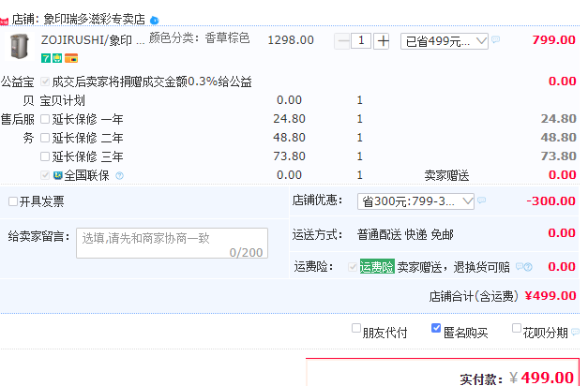Viewport: 588px width, 386px height.
Task: Click the info icon next to 花呗分期
Action: tap(575, 332)
